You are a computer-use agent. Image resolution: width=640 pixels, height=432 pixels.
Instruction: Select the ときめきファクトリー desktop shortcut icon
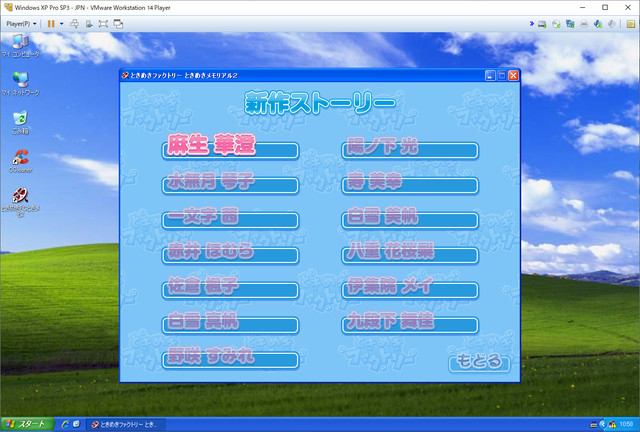click(20, 201)
